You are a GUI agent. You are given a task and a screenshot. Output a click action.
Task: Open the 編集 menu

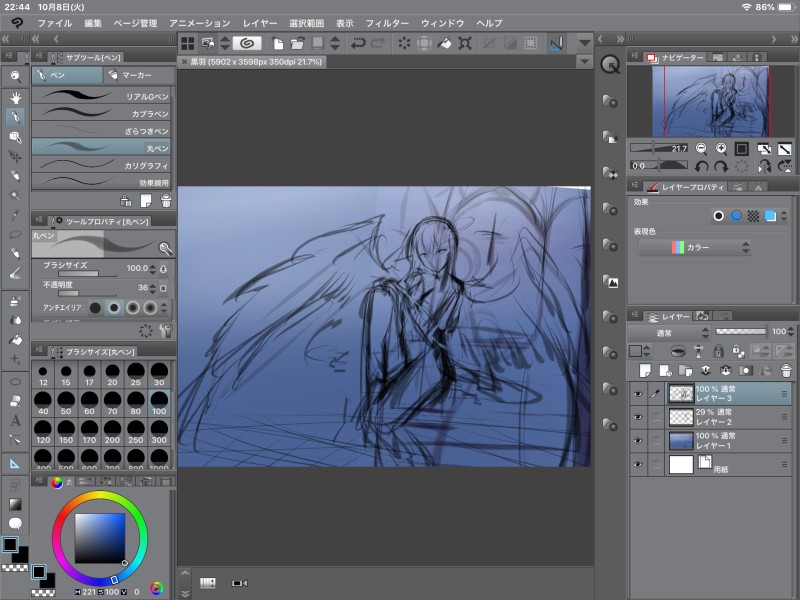93,23
